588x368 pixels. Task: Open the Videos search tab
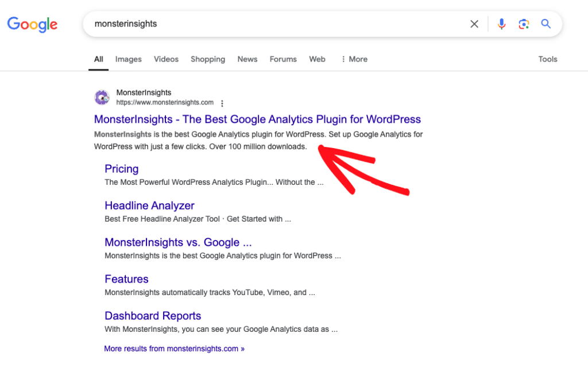pos(166,59)
